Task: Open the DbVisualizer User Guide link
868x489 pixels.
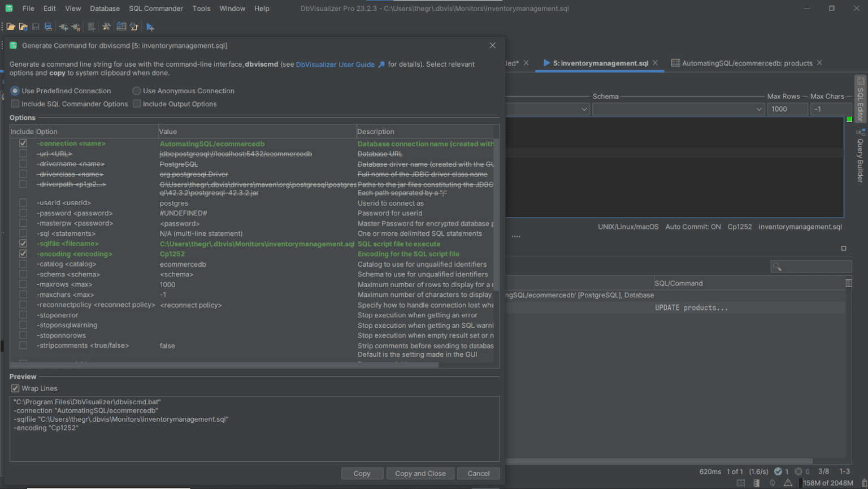Action: click(x=335, y=64)
